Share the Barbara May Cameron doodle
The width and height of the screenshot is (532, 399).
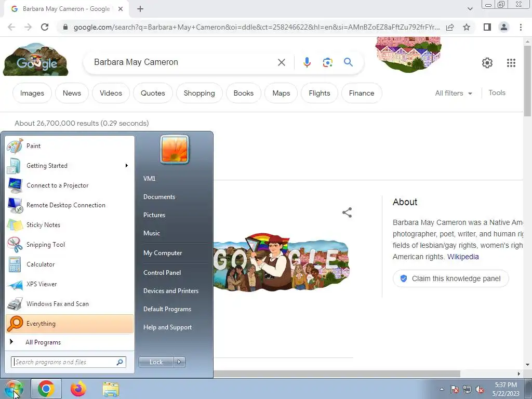(x=347, y=212)
